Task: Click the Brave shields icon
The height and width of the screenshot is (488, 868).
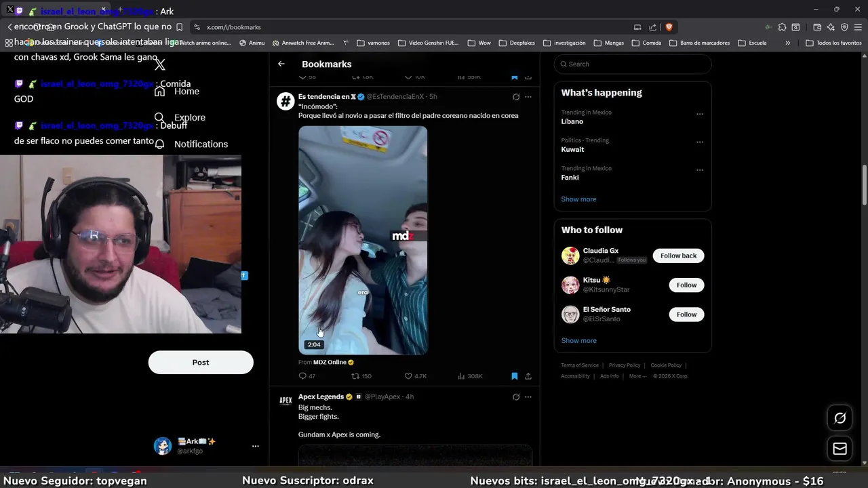Action: (x=669, y=27)
